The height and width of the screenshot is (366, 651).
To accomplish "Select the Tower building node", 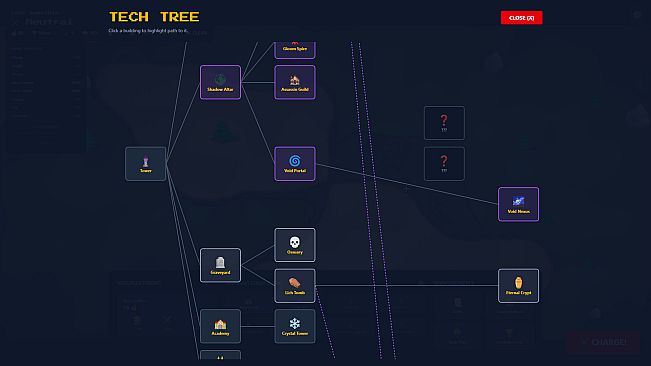I will 146,164.
